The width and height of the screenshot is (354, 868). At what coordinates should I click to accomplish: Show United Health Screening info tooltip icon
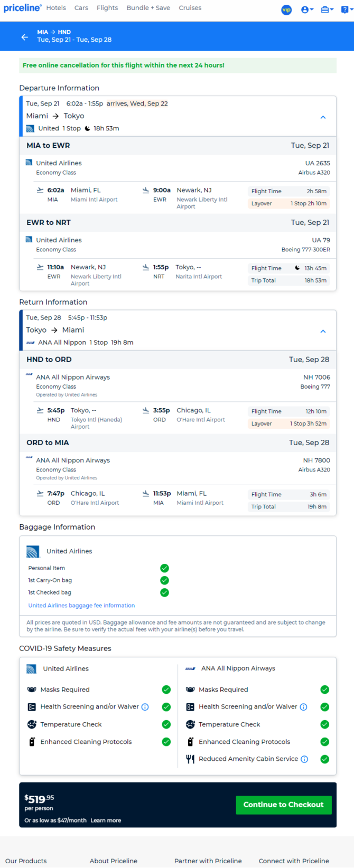[145, 707]
